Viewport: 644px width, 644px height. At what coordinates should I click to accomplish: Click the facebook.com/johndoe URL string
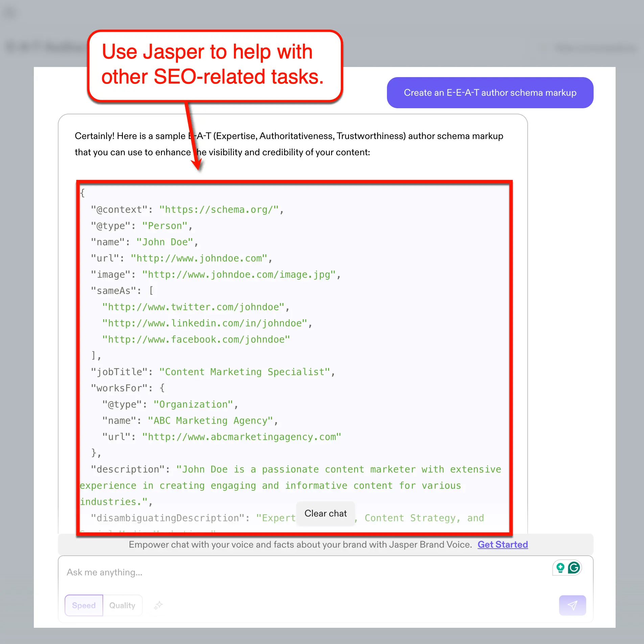click(196, 340)
